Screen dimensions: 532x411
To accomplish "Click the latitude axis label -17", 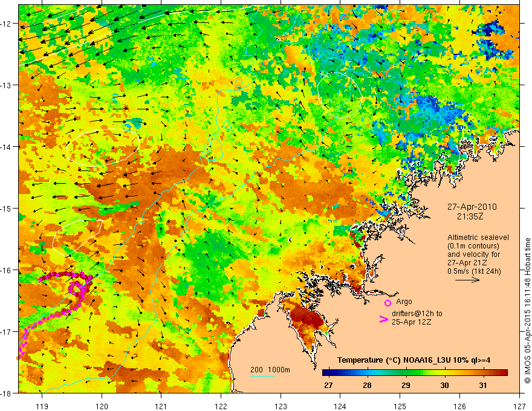I will click(7, 332).
